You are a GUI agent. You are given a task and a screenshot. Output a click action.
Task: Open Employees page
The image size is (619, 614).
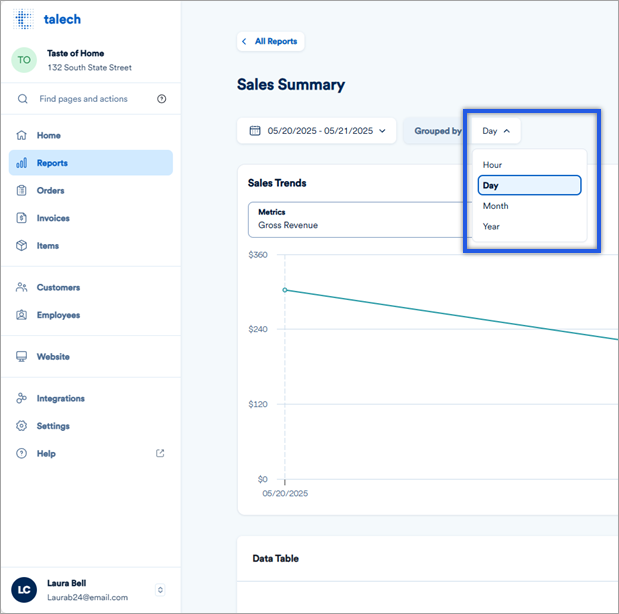pos(91,315)
